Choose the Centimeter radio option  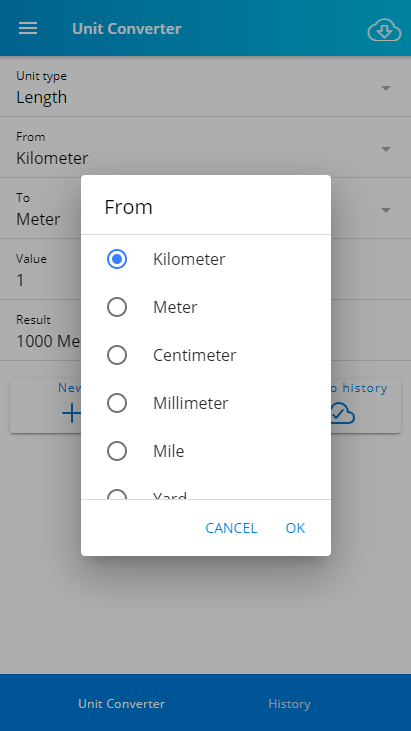pyautogui.click(x=116, y=355)
